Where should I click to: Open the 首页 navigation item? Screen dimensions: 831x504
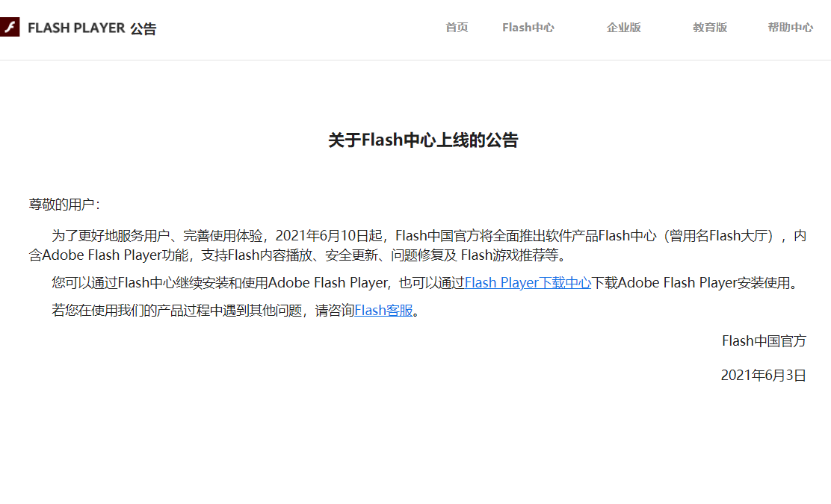[456, 28]
